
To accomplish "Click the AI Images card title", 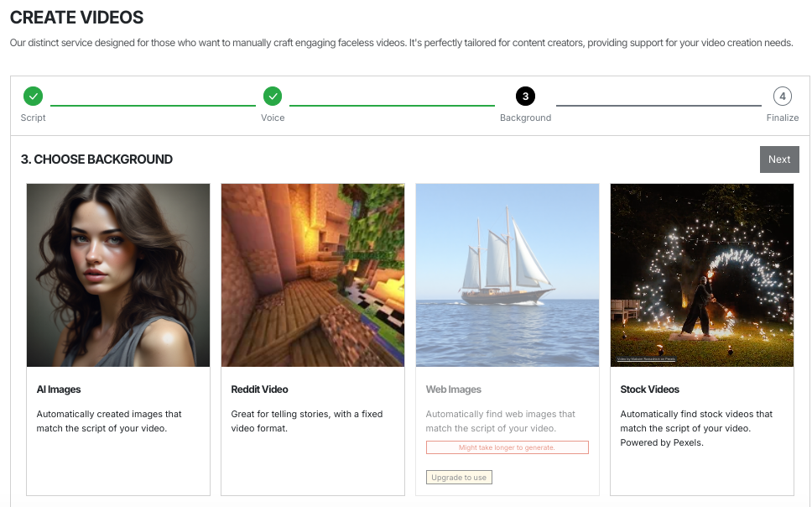I will click(x=59, y=389).
